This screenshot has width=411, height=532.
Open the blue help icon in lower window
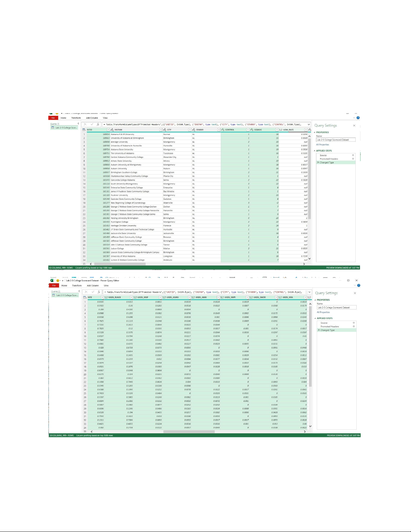click(x=359, y=286)
